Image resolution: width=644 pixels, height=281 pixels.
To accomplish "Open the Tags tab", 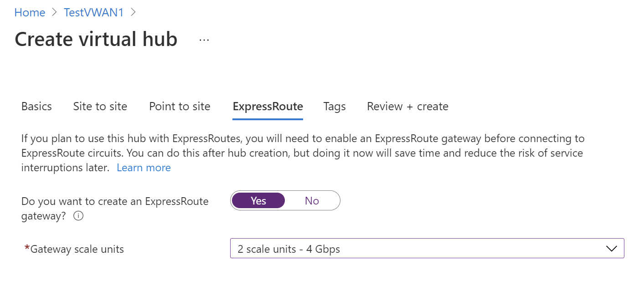I will click(x=334, y=106).
